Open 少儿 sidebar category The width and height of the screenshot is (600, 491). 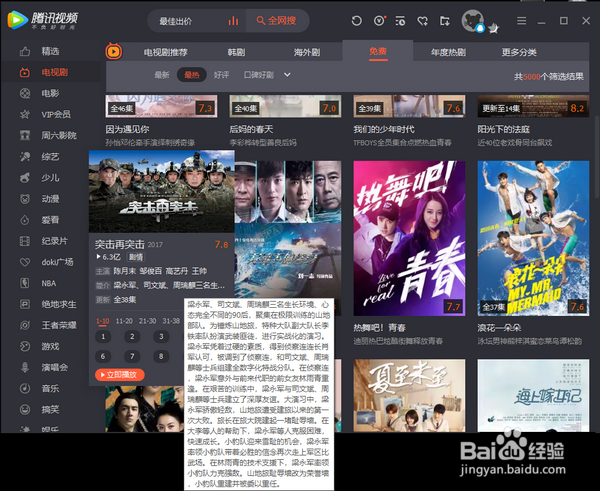click(50, 178)
